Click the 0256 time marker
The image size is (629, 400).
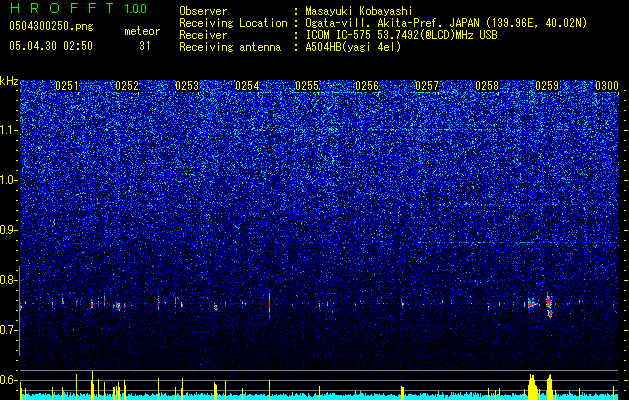[367, 86]
